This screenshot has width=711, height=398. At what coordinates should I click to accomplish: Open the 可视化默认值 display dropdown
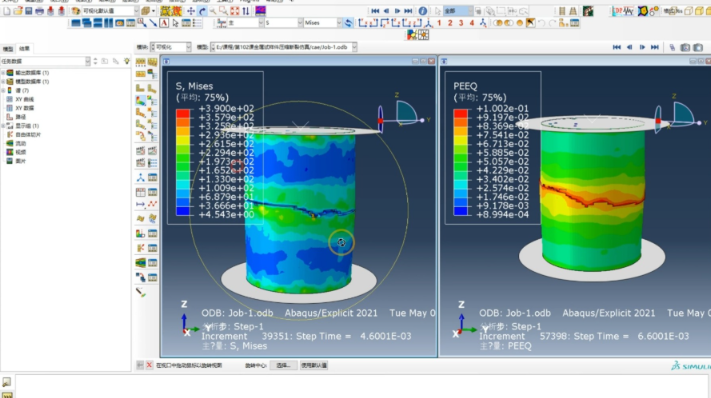click(x=136, y=11)
